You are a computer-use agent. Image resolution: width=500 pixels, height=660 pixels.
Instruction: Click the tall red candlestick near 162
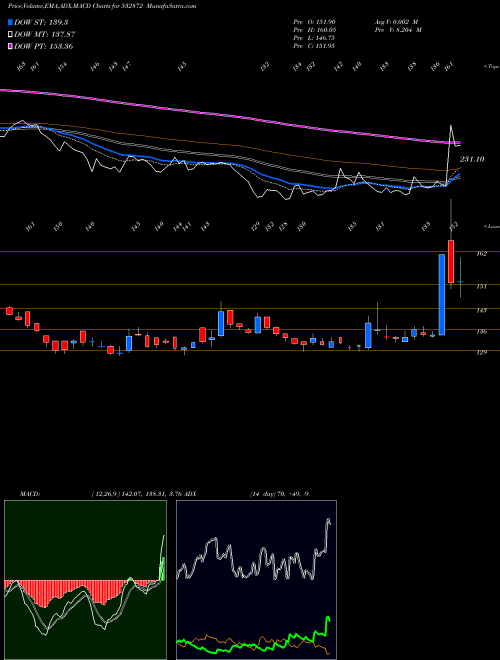click(451, 261)
